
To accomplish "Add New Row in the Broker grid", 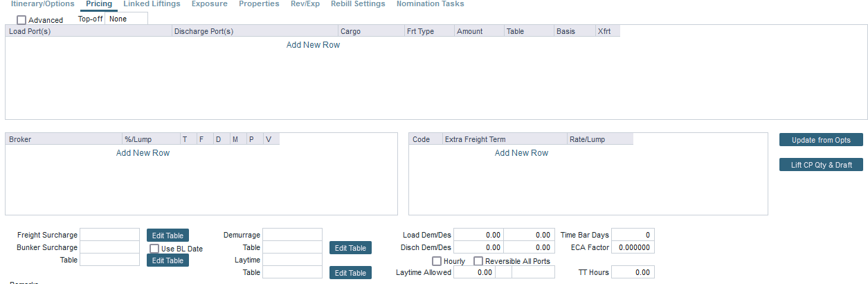I will 143,153.
